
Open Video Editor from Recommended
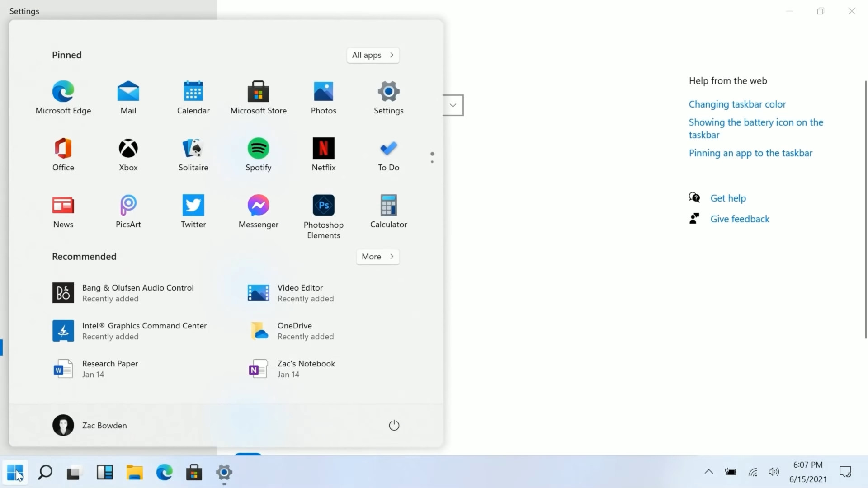[291, 293]
